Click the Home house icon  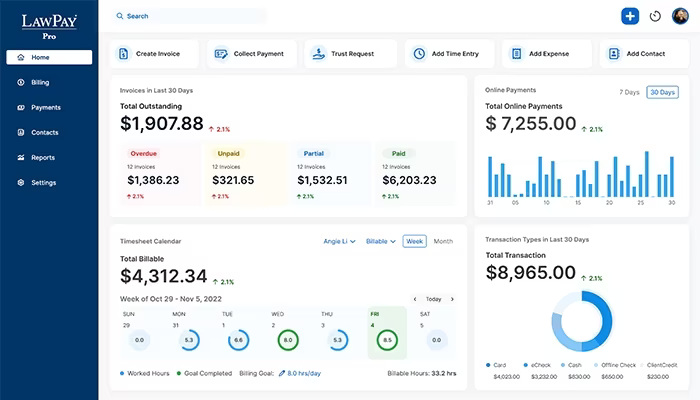pyautogui.click(x=21, y=57)
